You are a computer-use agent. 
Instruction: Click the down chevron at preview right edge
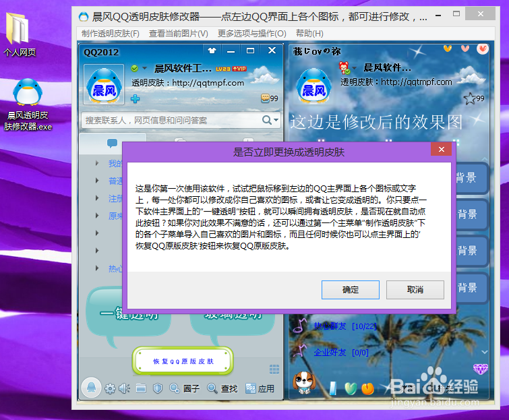485,352
